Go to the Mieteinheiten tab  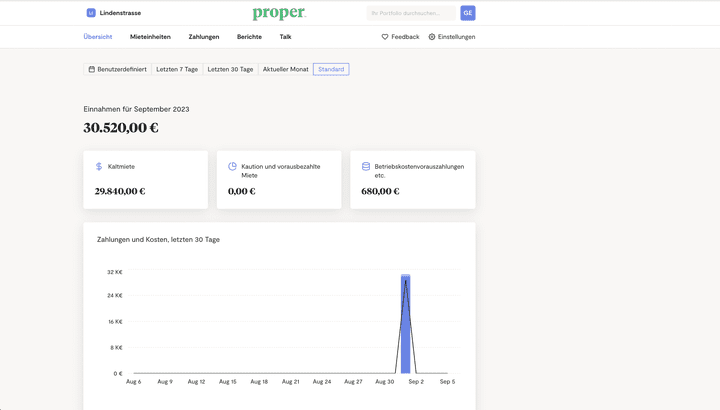(150, 37)
